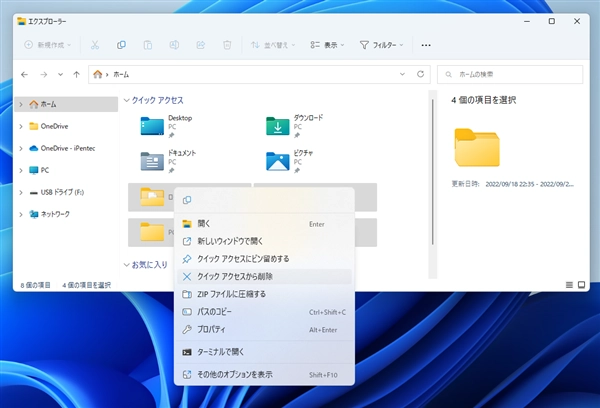600x408 pixels.
Task: Expand the ネットワーク tree node
Action: point(21,214)
